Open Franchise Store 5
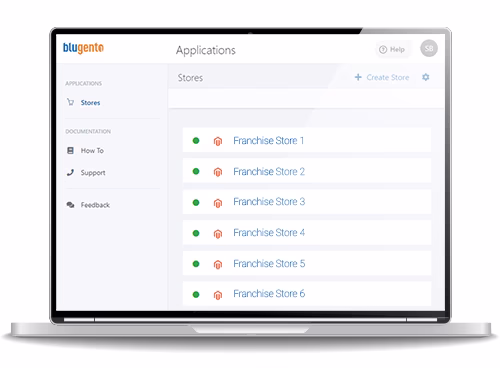 pos(269,264)
